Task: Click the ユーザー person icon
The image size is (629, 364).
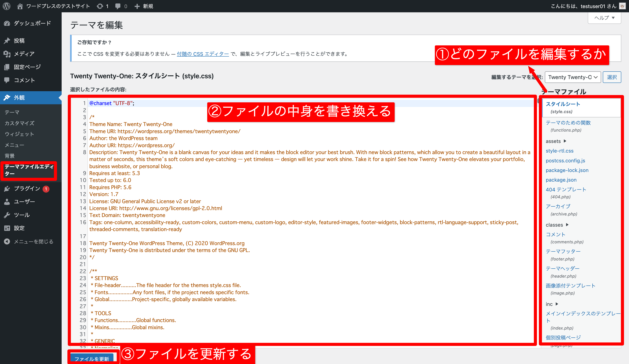Action: (x=7, y=202)
